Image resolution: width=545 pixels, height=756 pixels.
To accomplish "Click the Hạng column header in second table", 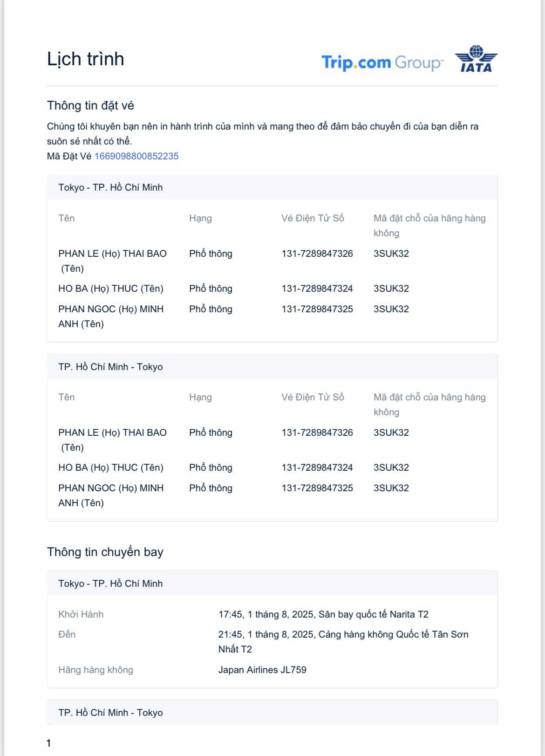I will pos(200,397).
